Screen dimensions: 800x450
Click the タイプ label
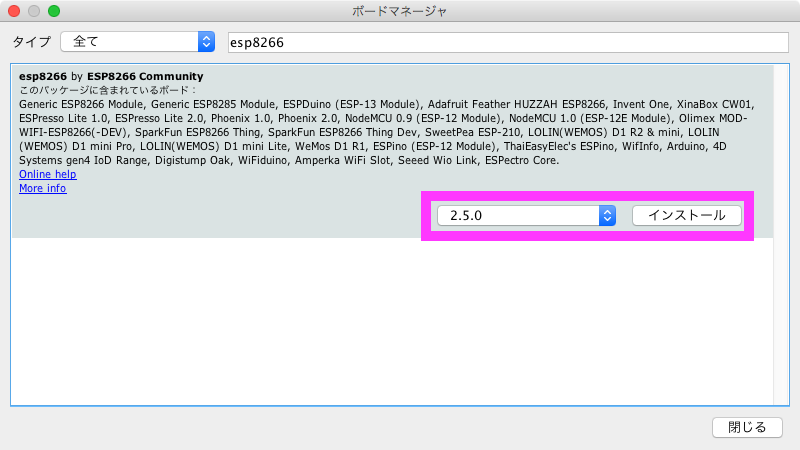pyautogui.click(x=32, y=42)
